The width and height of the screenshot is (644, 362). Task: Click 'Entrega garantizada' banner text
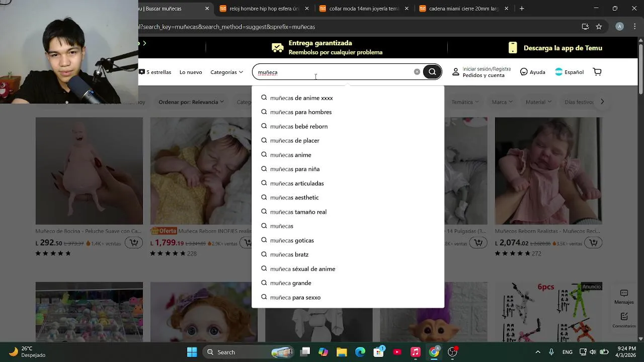[x=320, y=43]
